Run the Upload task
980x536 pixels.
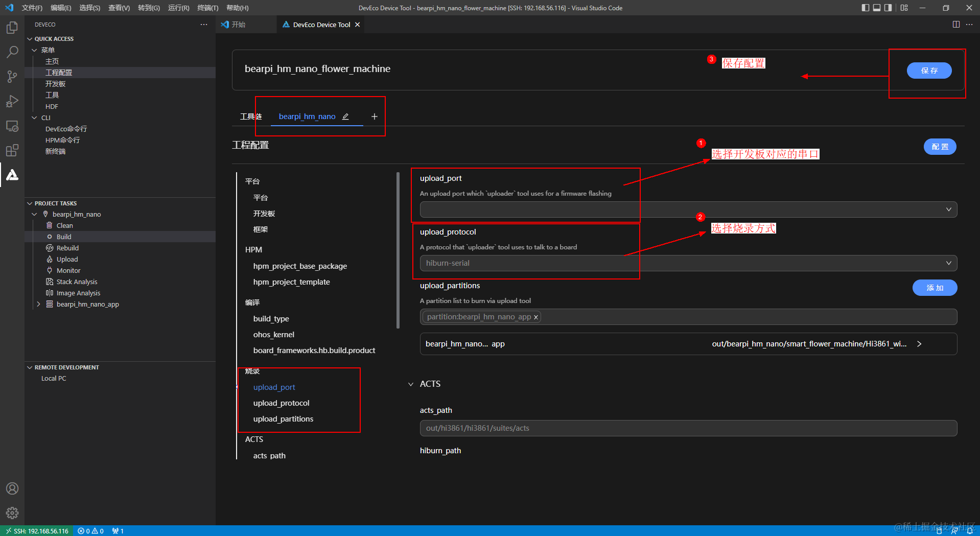[x=67, y=259]
